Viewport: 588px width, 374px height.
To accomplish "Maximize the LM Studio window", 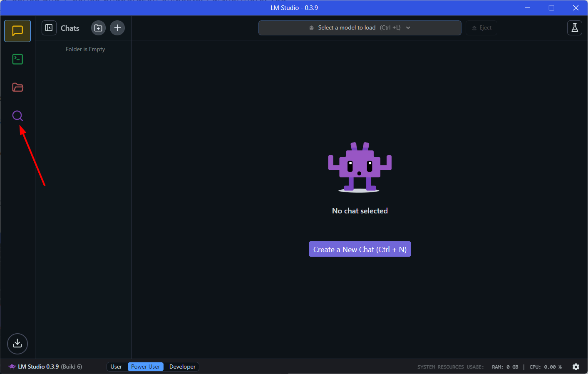I will point(551,7).
